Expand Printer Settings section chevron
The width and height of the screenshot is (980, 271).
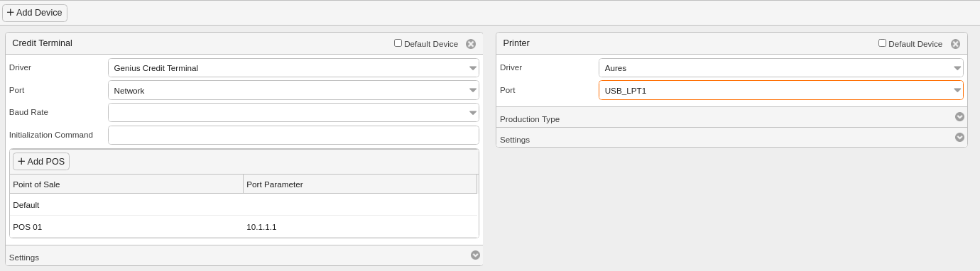(959, 137)
